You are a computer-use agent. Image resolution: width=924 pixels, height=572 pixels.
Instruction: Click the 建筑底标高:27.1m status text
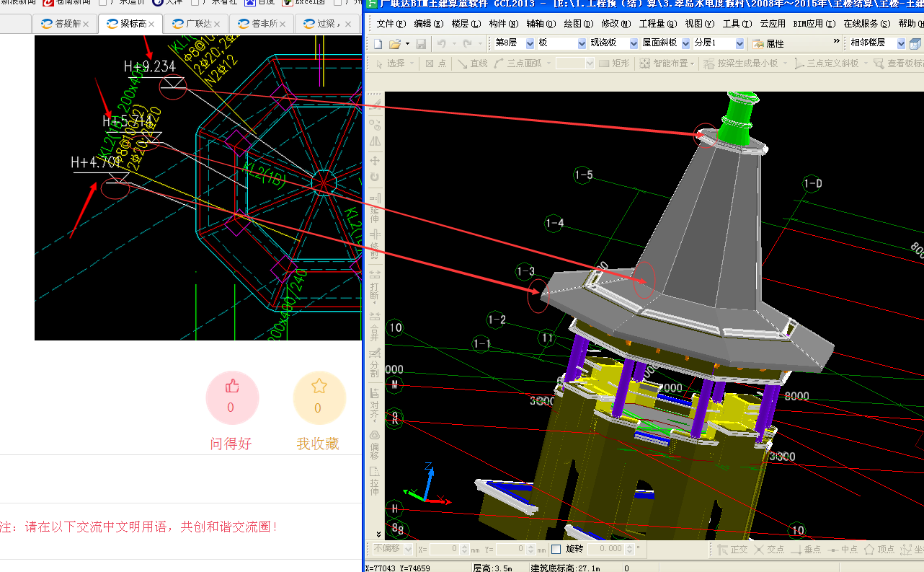pyautogui.click(x=566, y=568)
